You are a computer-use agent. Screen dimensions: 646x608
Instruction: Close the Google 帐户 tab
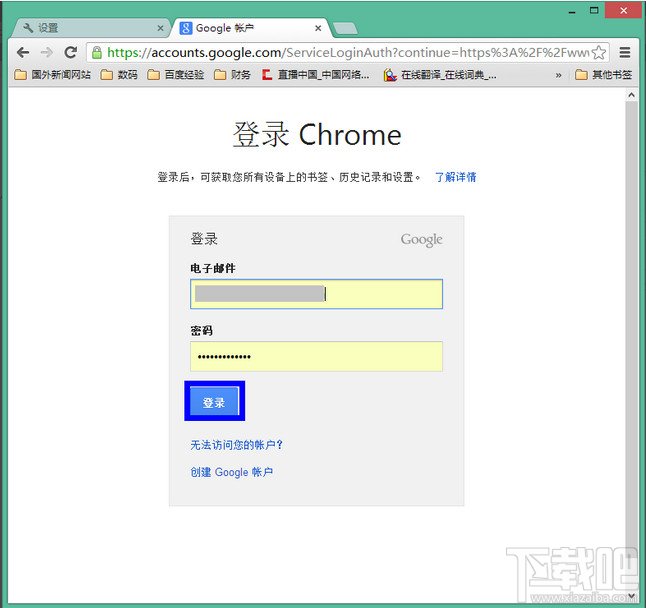318,28
